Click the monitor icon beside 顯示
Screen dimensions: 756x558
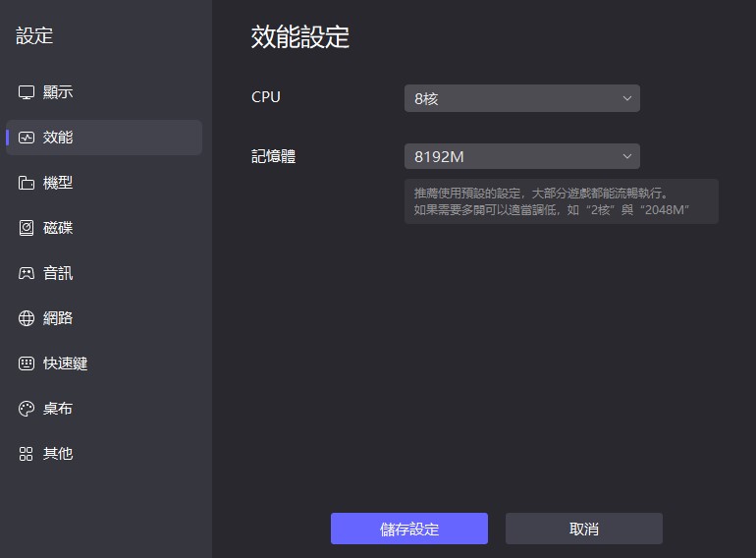click(x=27, y=92)
